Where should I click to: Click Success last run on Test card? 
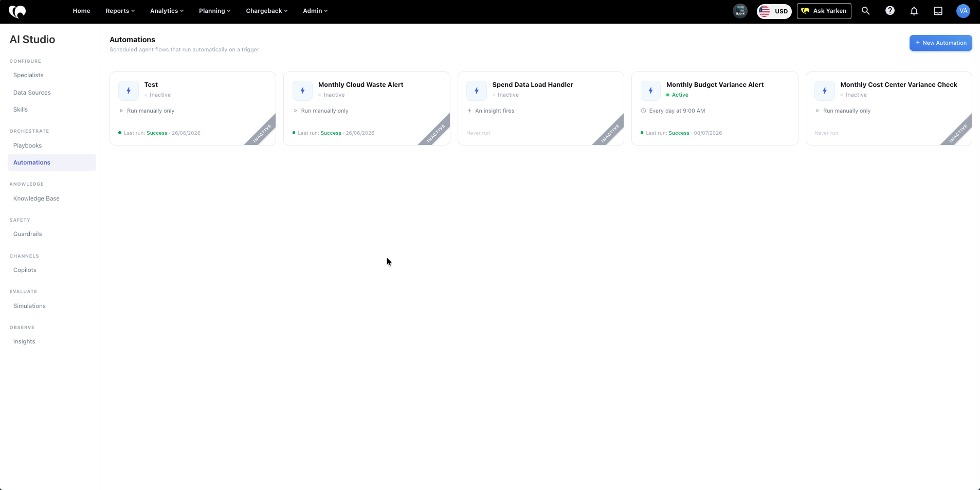(157, 133)
